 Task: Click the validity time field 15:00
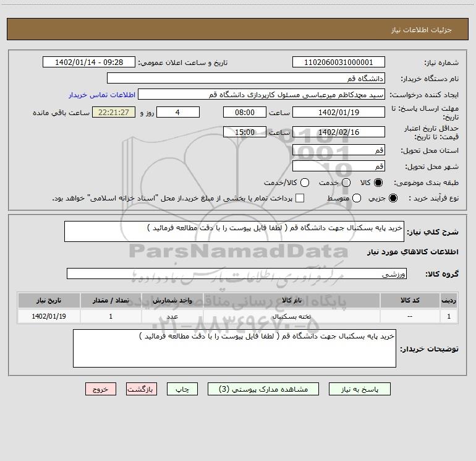tap(245, 132)
